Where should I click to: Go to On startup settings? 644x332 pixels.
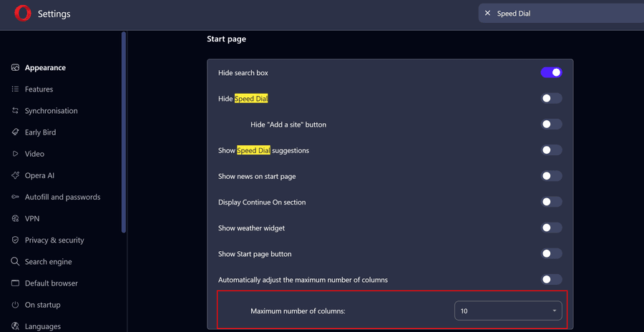click(43, 305)
